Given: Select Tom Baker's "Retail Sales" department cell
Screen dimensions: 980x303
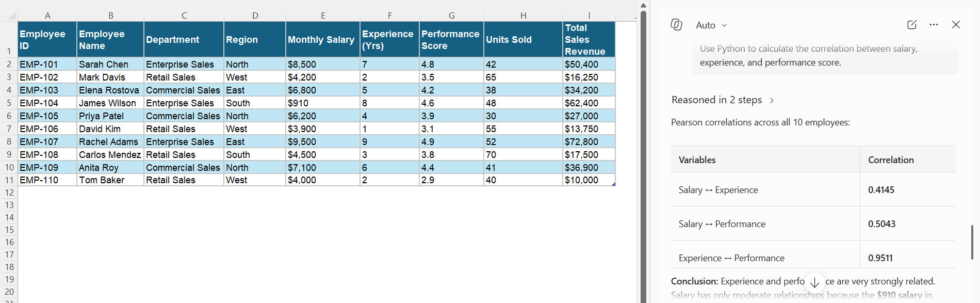Looking at the screenshot, I should click(x=184, y=180).
